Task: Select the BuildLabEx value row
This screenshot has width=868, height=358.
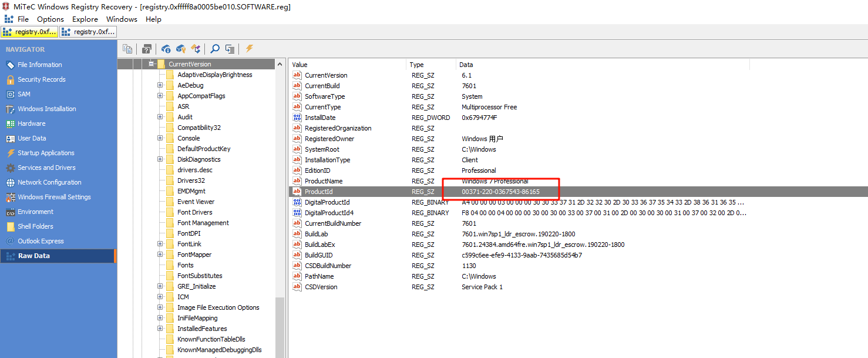Action: click(x=578, y=245)
